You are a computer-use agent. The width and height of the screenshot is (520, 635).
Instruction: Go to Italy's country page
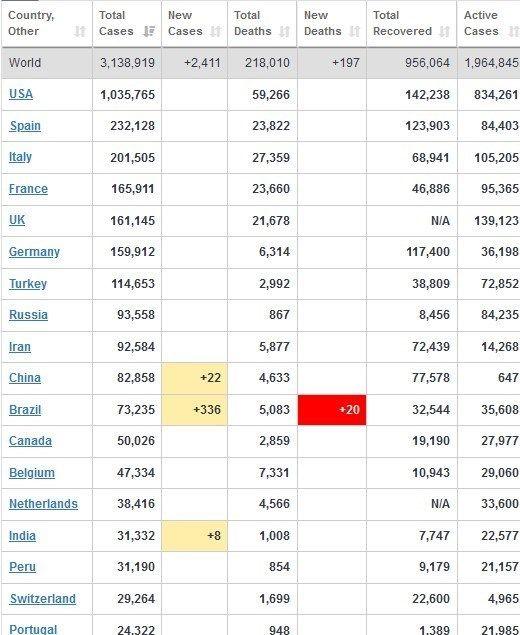[20, 157]
